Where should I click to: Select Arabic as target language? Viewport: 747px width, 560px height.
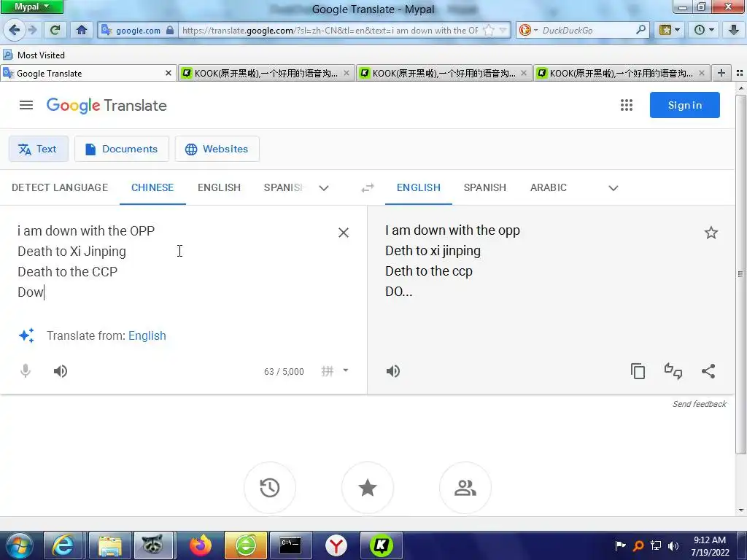pos(549,187)
